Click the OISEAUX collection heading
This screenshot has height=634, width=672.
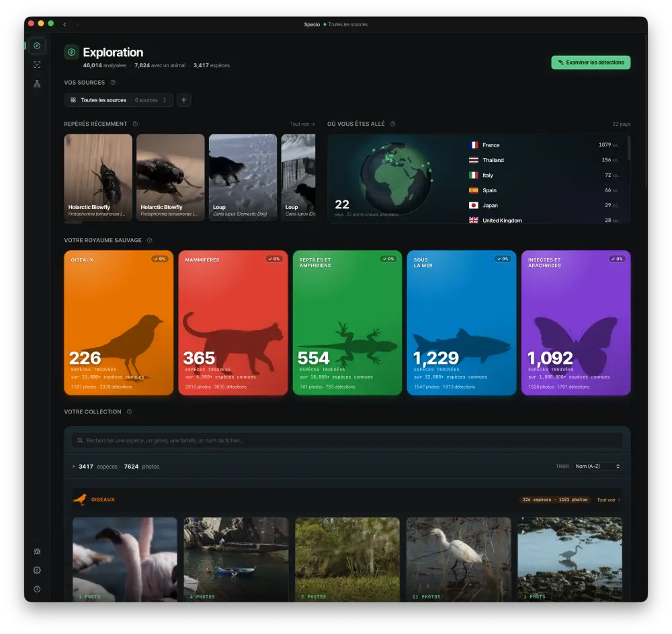pos(103,500)
